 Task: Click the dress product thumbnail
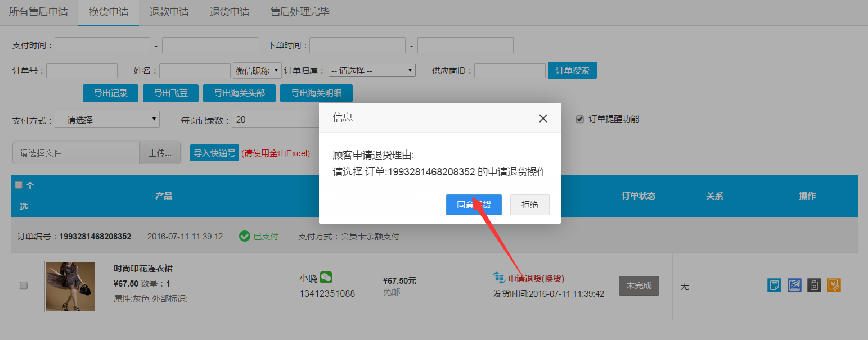pyautogui.click(x=70, y=286)
